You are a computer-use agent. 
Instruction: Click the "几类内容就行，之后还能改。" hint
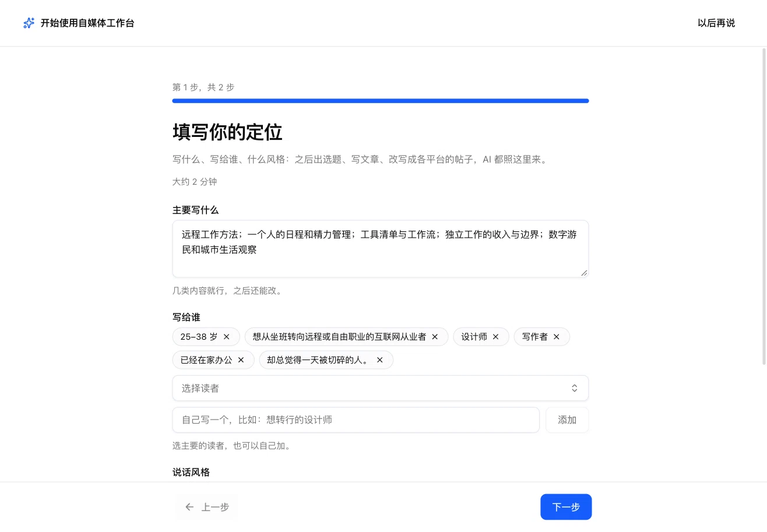228,291
